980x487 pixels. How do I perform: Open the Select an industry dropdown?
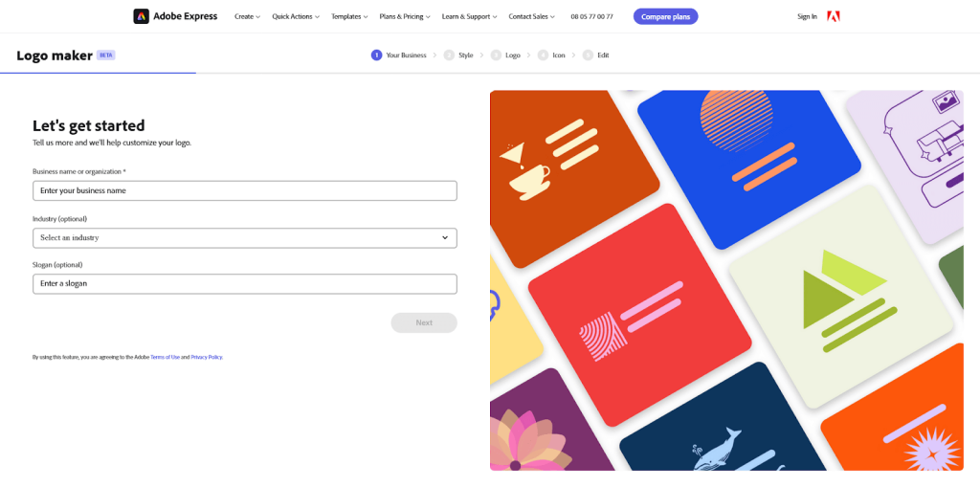point(244,237)
